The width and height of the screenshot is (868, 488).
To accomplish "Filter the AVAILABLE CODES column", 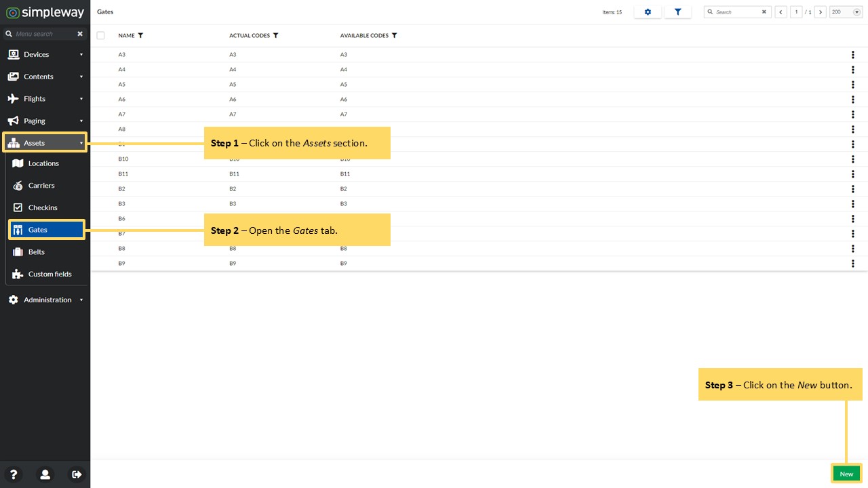I will (394, 35).
